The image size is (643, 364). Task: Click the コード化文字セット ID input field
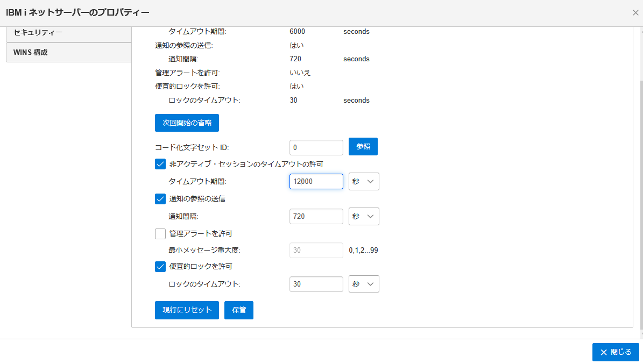pos(316,147)
